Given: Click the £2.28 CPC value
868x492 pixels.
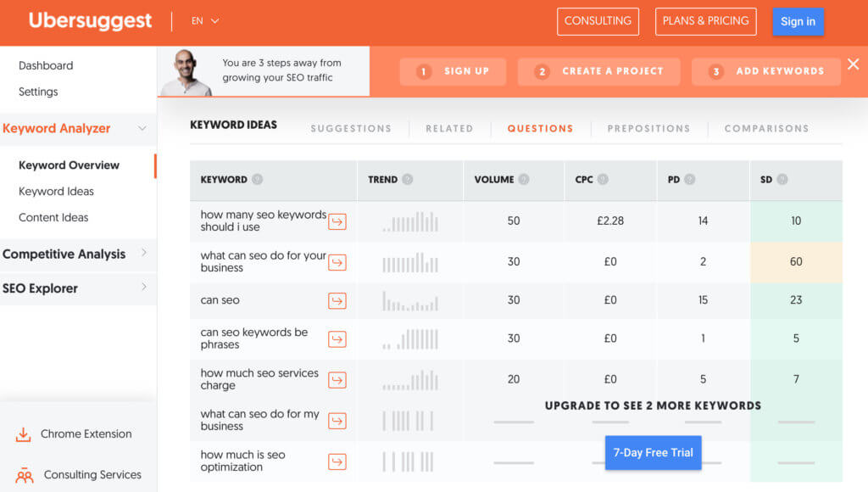Looking at the screenshot, I should click(610, 221).
